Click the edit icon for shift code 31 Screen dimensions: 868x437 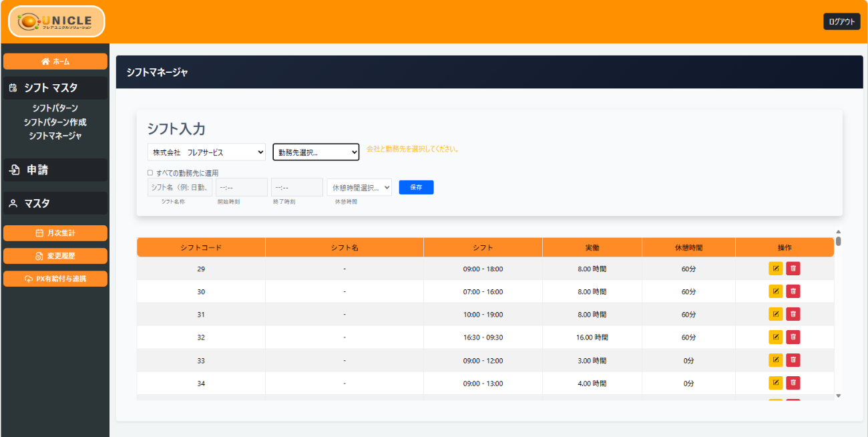tap(775, 314)
